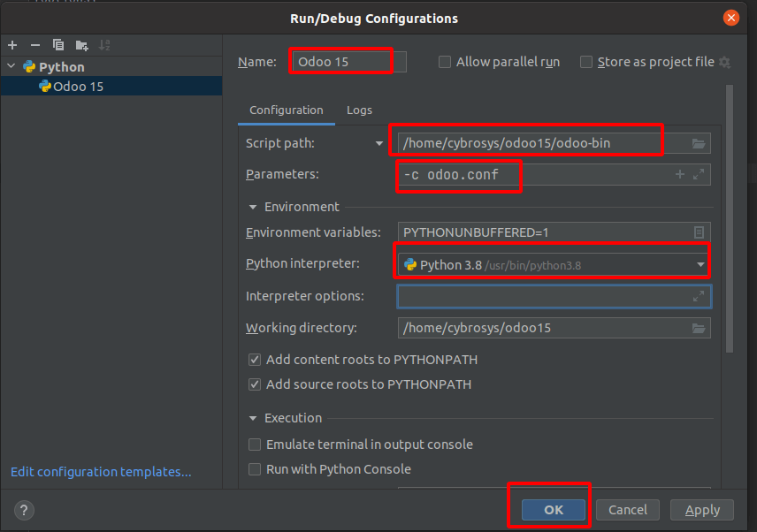Expand the Parameters field editor
The image size is (757, 532).
click(x=699, y=175)
